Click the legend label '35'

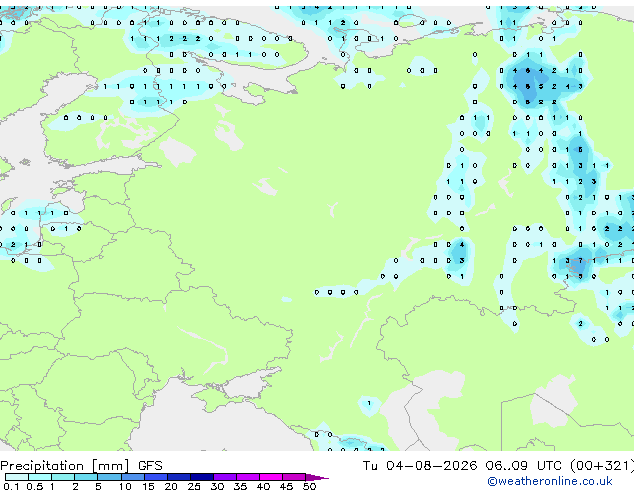[x=240, y=486]
